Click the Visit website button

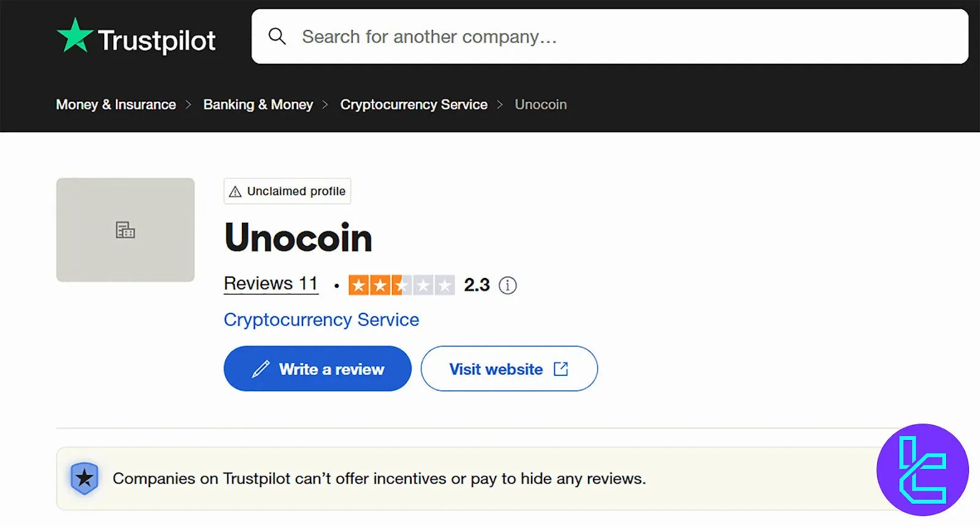pyautogui.click(x=509, y=368)
